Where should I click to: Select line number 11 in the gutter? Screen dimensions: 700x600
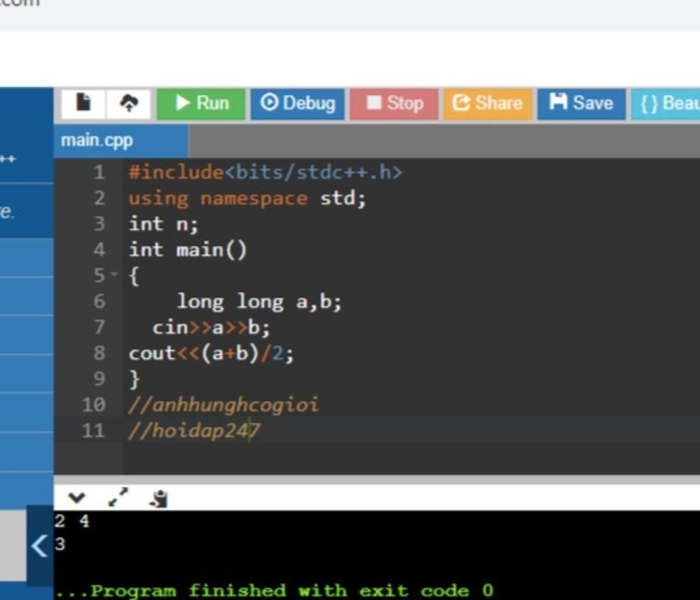coord(94,431)
